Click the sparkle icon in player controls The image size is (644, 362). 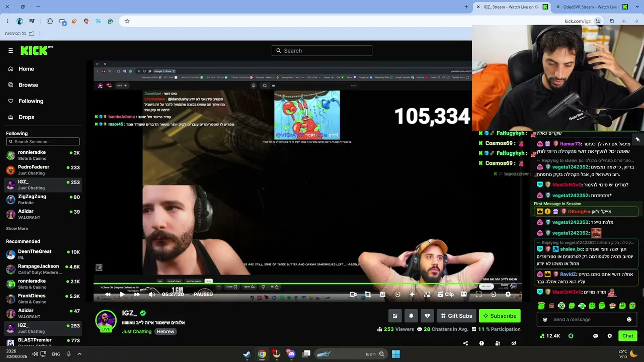[412, 295]
